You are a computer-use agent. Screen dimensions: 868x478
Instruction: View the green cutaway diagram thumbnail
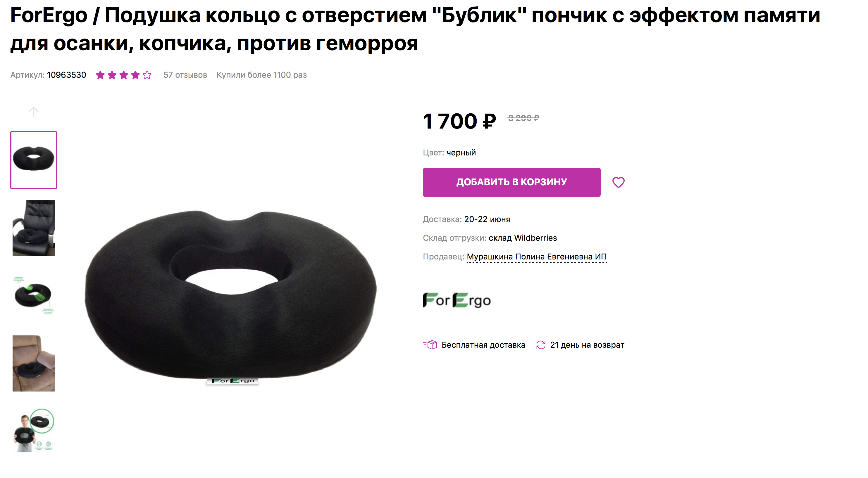33,296
